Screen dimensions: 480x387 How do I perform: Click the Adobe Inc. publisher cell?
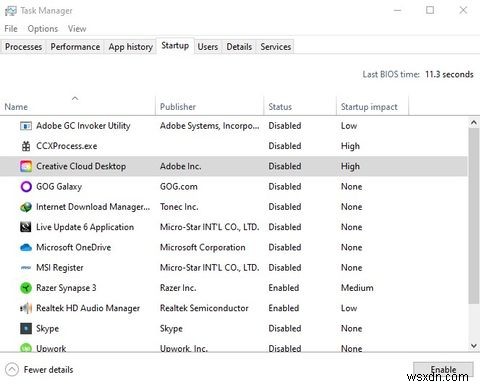point(180,166)
